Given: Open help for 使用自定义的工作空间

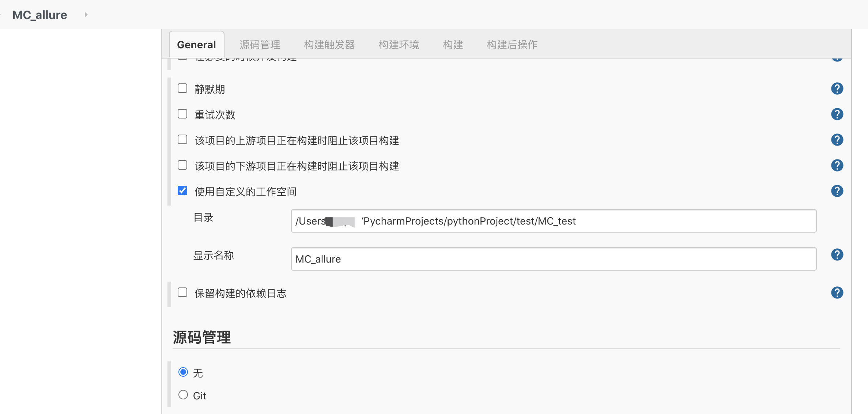Looking at the screenshot, I should tap(837, 191).
